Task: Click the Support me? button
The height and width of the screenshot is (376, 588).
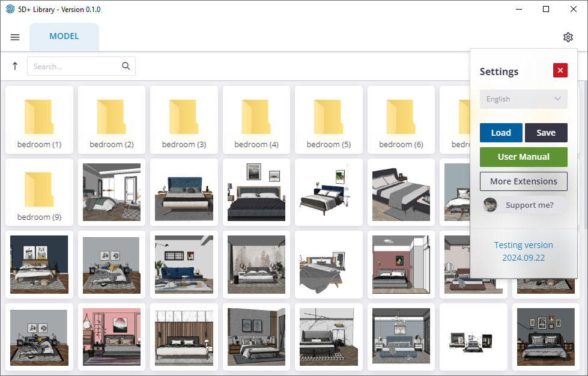Action: click(x=524, y=205)
